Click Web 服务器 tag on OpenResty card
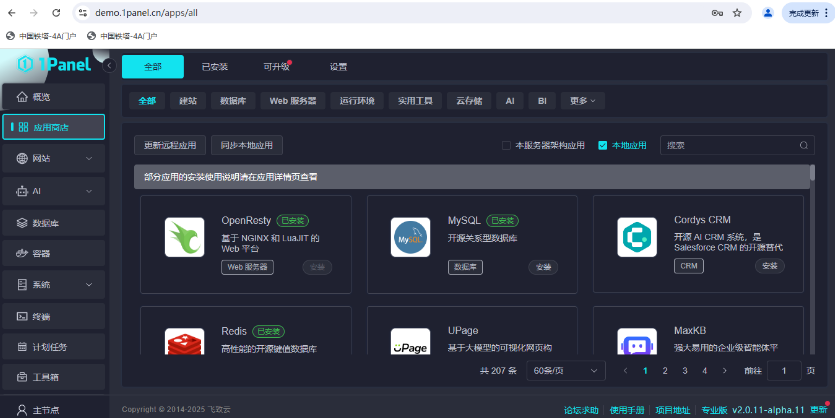The height and width of the screenshot is (418, 835). [248, 267]
